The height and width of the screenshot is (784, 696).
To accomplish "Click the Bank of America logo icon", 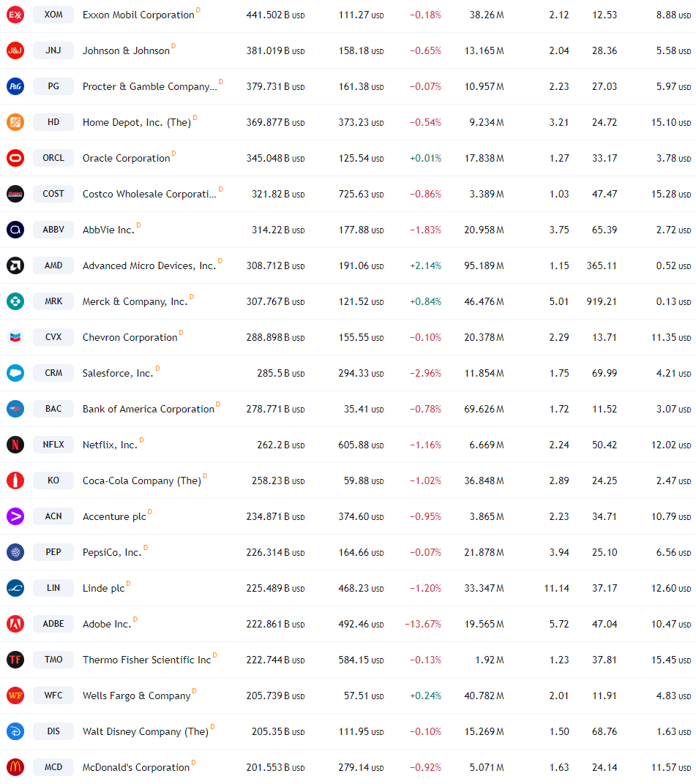I will [x=15, y=409].
